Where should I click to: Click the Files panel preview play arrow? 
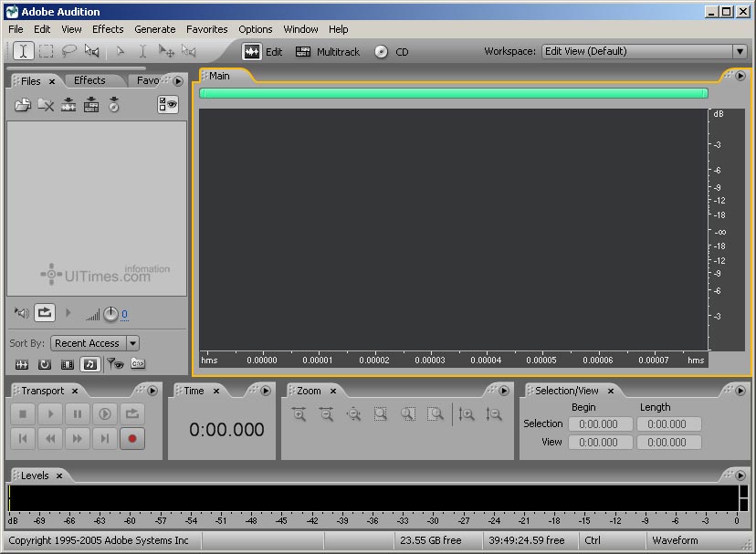68,313
